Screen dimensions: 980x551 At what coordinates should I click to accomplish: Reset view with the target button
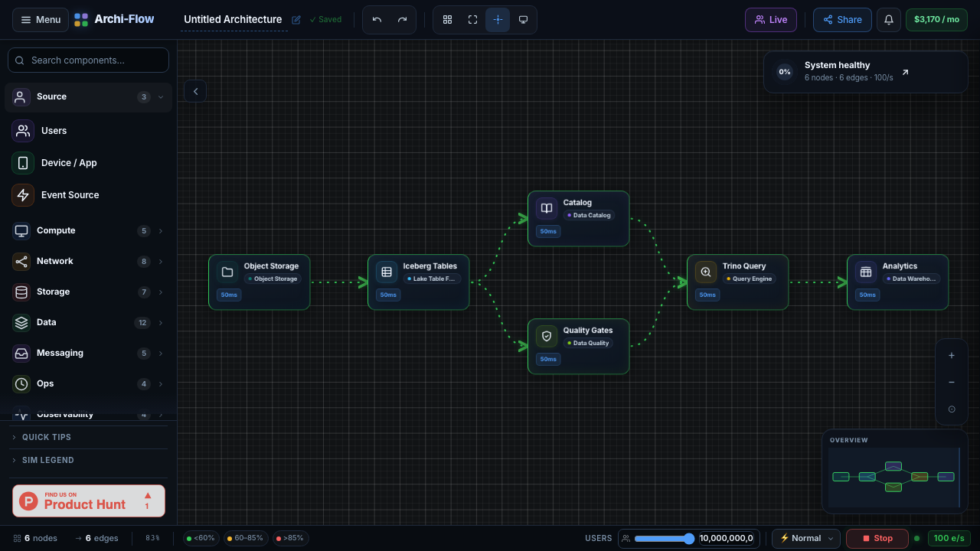[952, 409]
